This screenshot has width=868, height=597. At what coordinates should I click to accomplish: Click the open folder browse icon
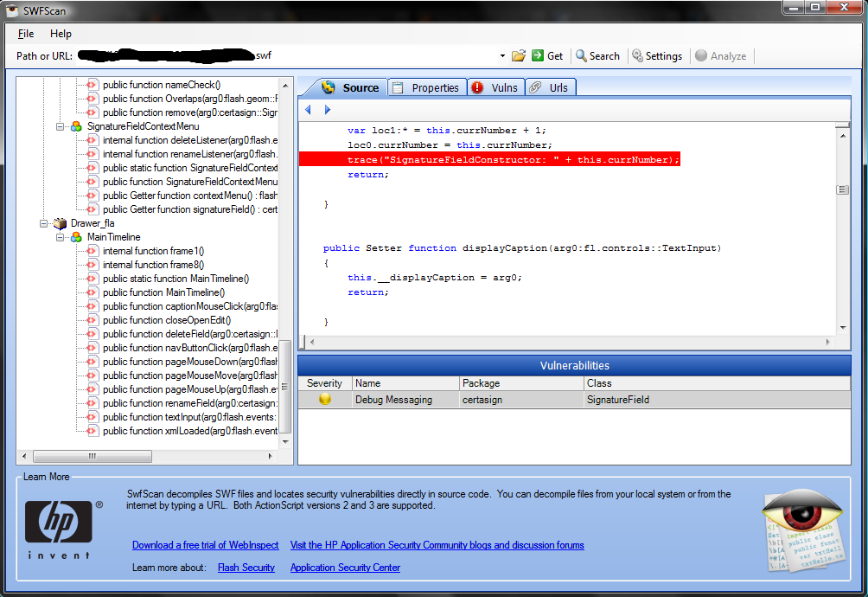[519, 56]
